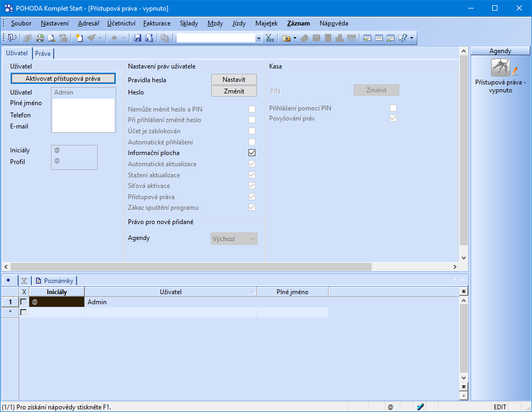This screenshot has width=532, height=412.
Task: Open the toolbar search combo box arrow
Action: click(x=259, y=38)
